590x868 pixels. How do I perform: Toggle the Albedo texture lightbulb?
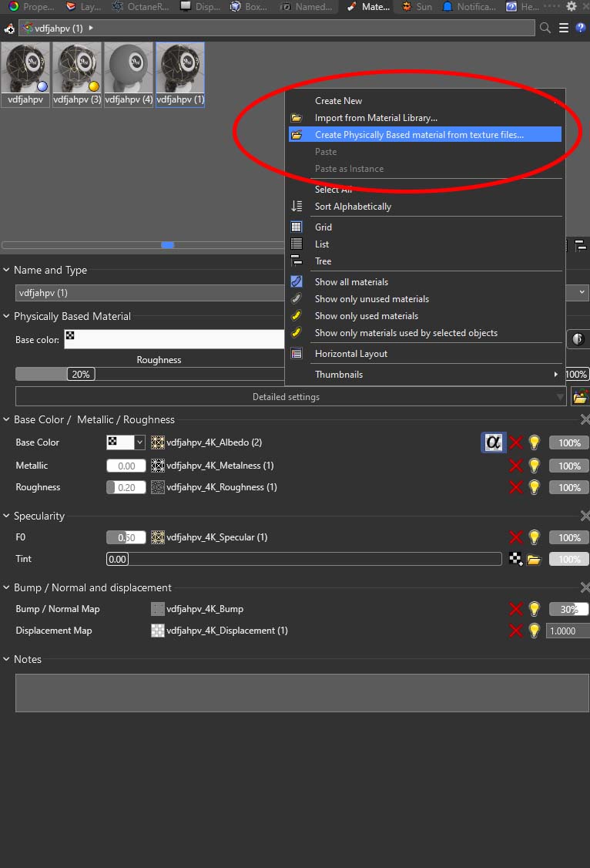(534, 442)
